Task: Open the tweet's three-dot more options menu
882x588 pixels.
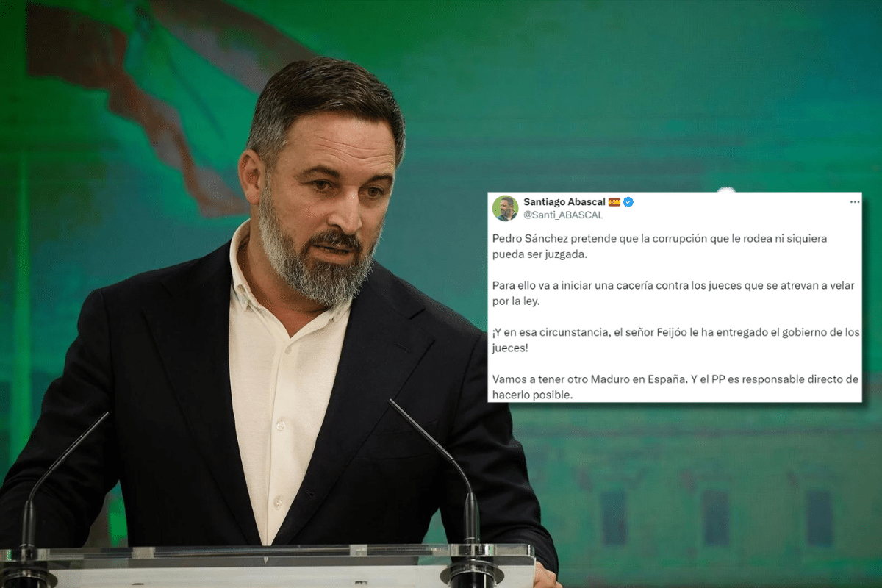Action: click(x=854, y=201)
